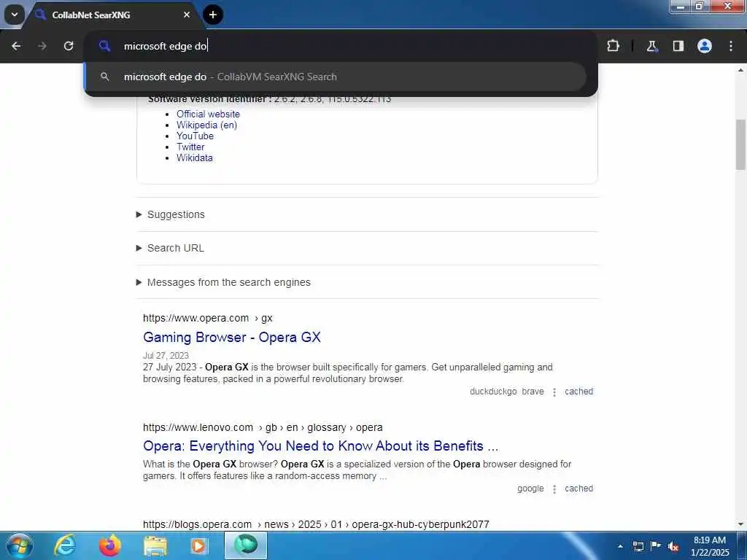This screenshot has height=560, width=747.
Task: Open the Official website link
Action: click(x=208, y=114)
